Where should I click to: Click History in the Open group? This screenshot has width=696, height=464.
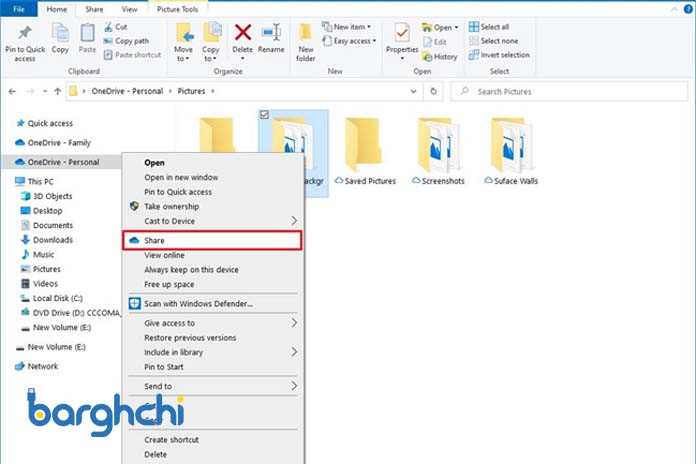[440, 57]
